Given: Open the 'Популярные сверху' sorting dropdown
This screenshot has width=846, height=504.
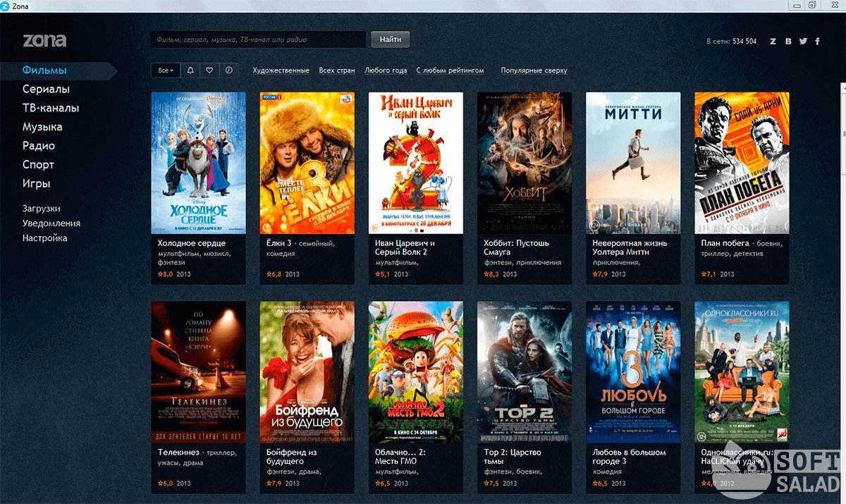Looking at the screenshot, I should pos(534,70).
